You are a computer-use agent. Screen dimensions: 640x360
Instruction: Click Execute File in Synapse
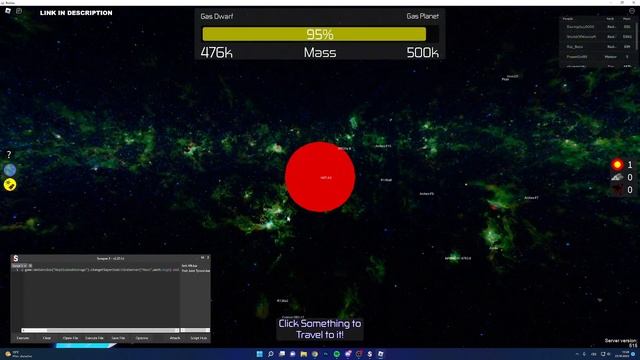click(x=94, y=338)
